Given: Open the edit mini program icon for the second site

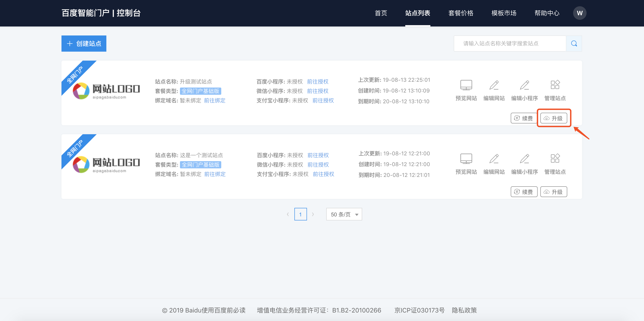Looking at the screenshot, I should click(524, 159).
